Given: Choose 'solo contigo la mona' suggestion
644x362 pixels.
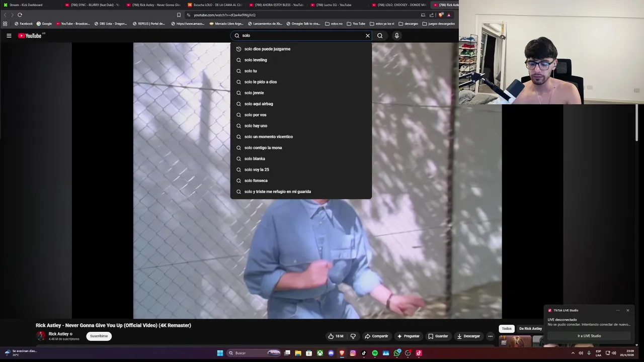Looking at the screenshot, I should [x=301, y=148].
